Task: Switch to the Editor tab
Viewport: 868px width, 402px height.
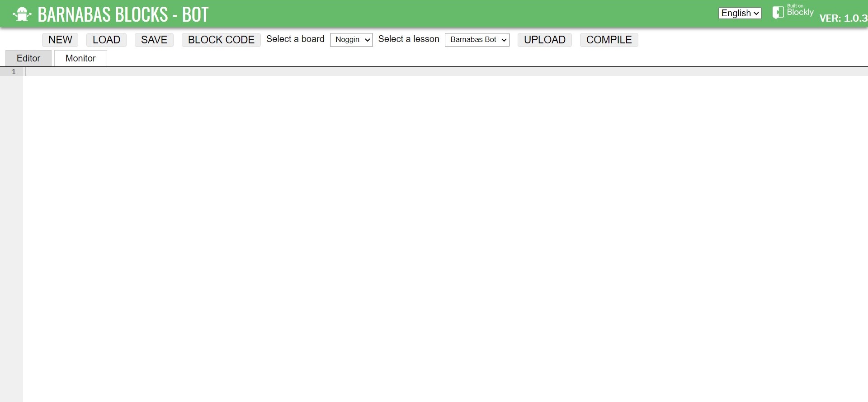Action: pyautogui.click(x=28, y=58)
